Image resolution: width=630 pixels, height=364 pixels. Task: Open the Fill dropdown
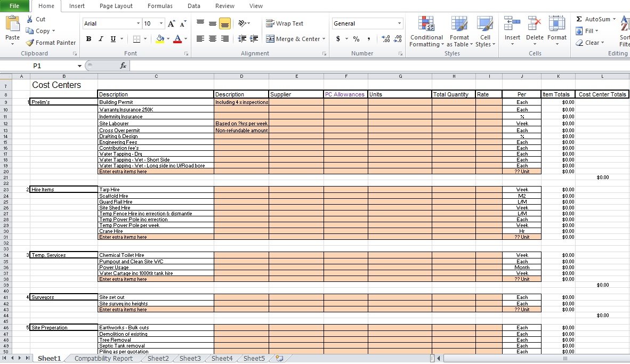pos(587,31)
